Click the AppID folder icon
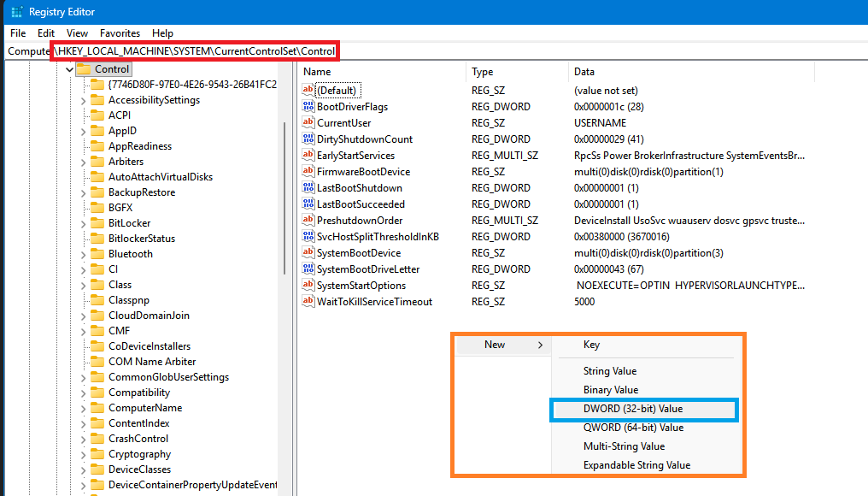The width and height of the screenshot is (868, 496). 97,131
